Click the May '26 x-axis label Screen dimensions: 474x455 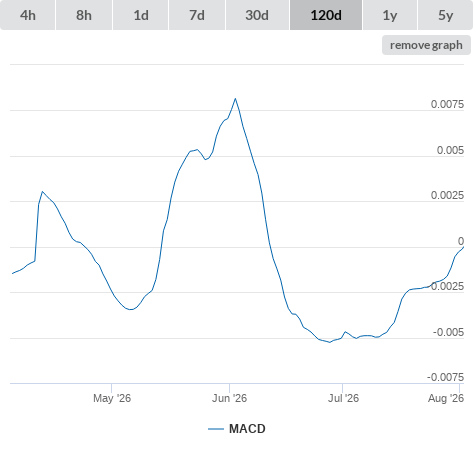pyautogui.click(x=112, y=398)
